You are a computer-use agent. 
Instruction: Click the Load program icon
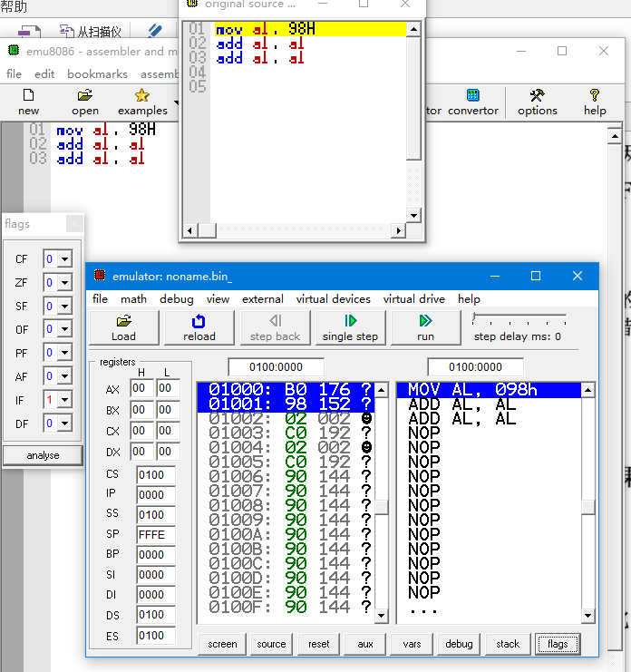[124, 320]
